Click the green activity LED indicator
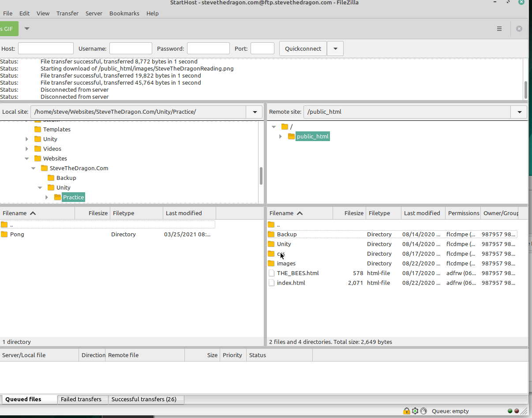The image size is (532, 418). pyautogui.click(x=510, y=411)
